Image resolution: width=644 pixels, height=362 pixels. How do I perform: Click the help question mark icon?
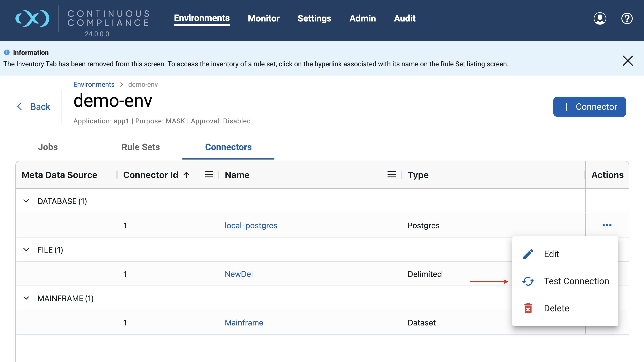[x=627, y=18]
